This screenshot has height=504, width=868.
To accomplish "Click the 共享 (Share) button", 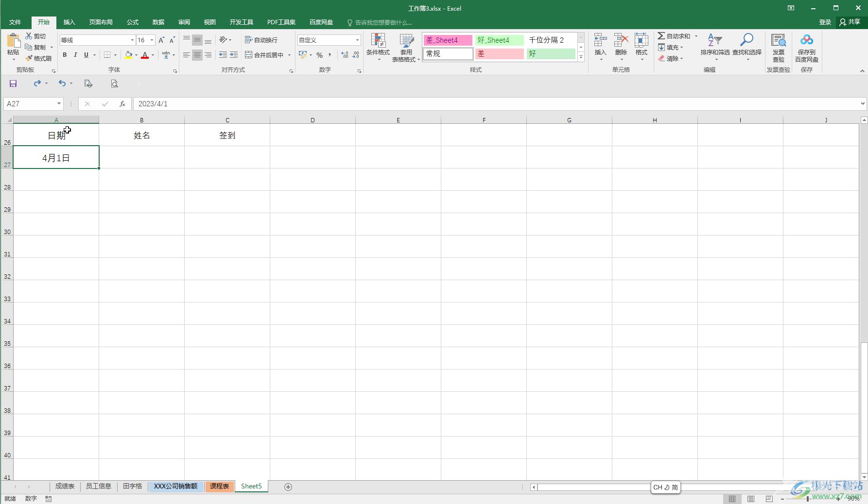I will click(x=851, y=22).
